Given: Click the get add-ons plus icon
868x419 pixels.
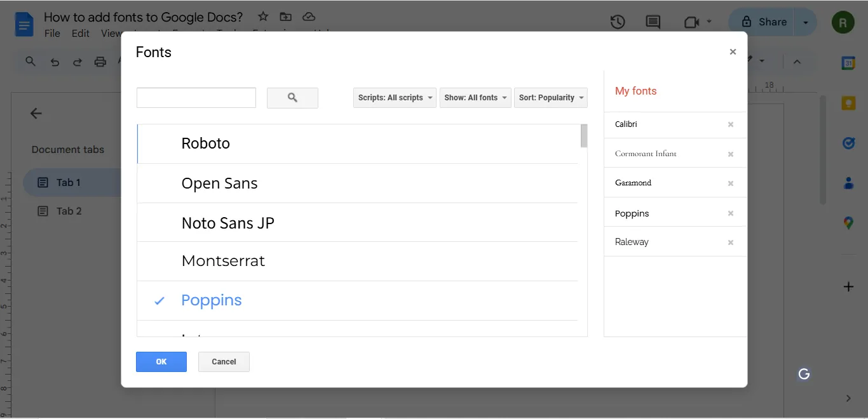Looking at the screenshot, I should pos(848,287).
